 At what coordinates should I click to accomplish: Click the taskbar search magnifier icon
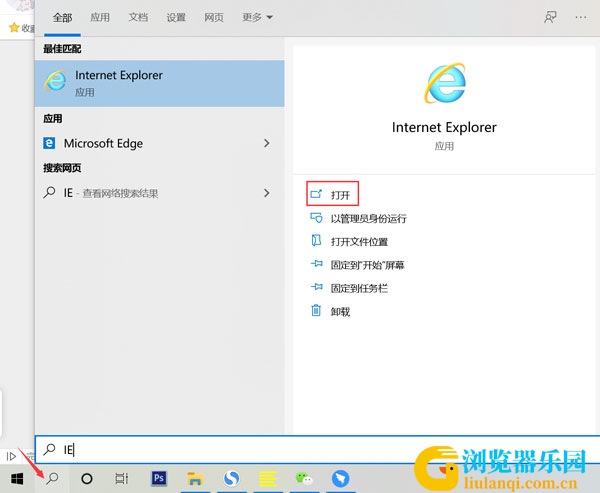click(x=52, y=478)
